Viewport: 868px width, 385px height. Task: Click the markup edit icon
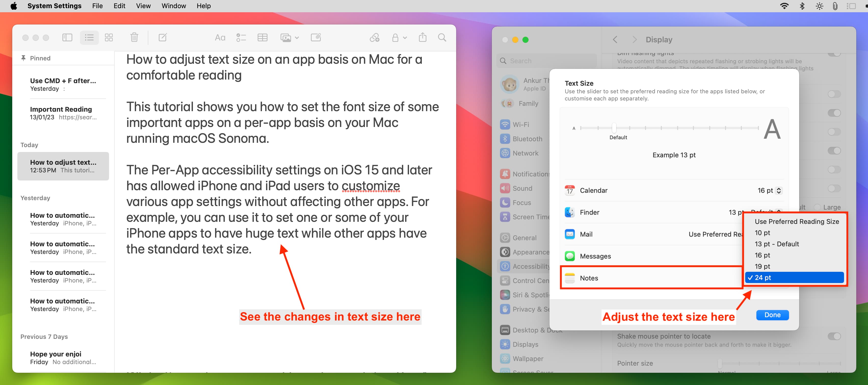(316, 37)
